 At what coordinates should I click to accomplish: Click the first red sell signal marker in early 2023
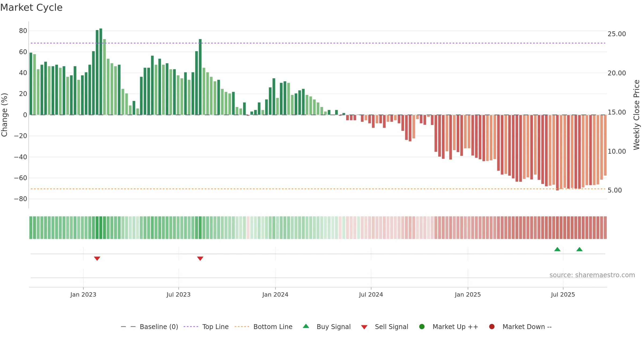(x=97, y=258)
